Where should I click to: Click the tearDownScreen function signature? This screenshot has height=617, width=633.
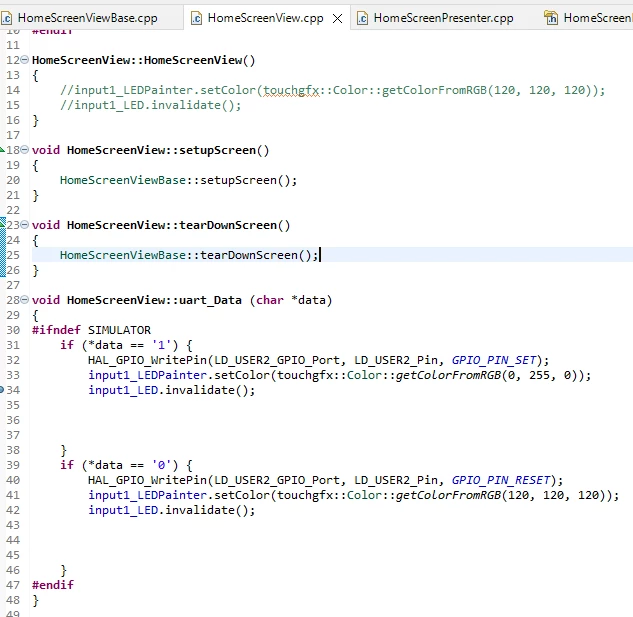(161, 225)
